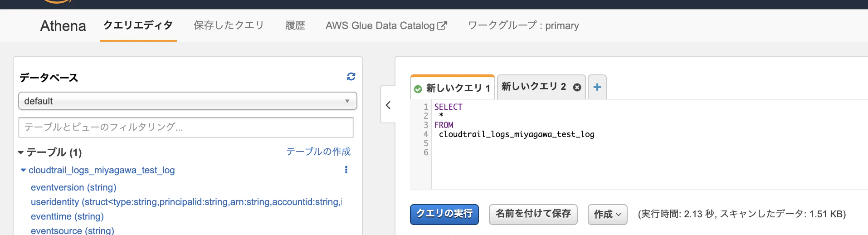
Task: Switch to the クエリエディタ tab
Action: (138, 25)
